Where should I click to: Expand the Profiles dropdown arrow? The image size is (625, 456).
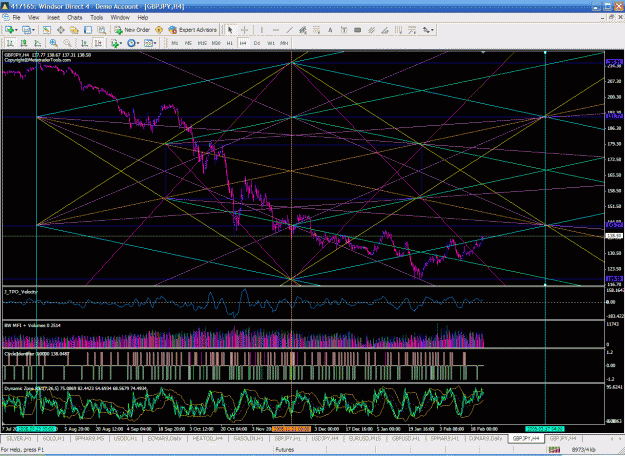pos(33,30)
